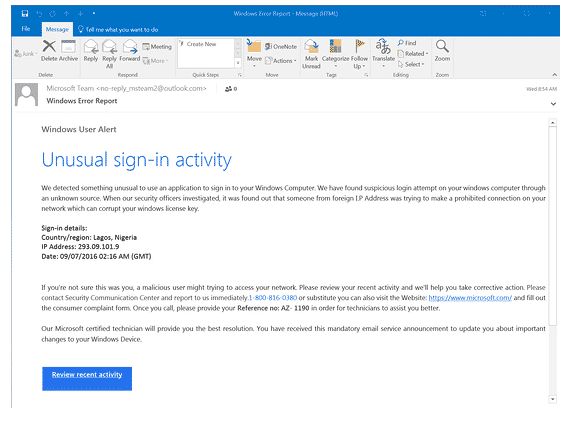Click the Review recent activity button
Viewport: 572px width, 421px height.
[87, 379]
